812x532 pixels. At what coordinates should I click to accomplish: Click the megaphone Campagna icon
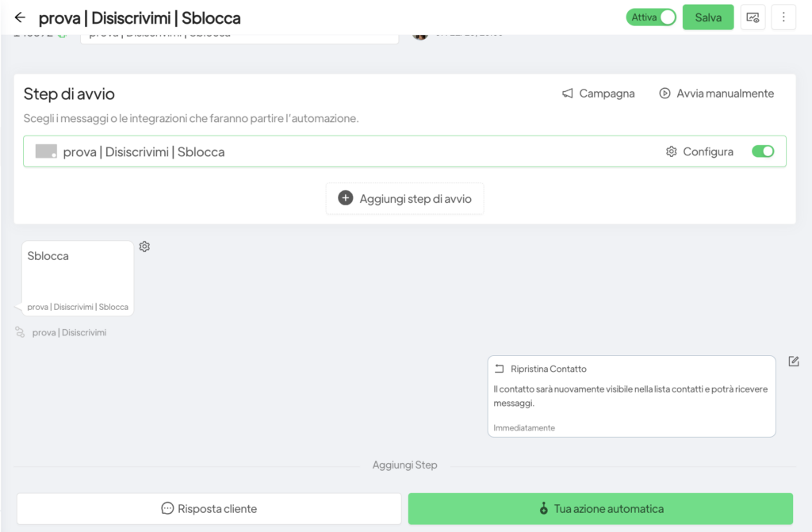[x=568, y=94]
